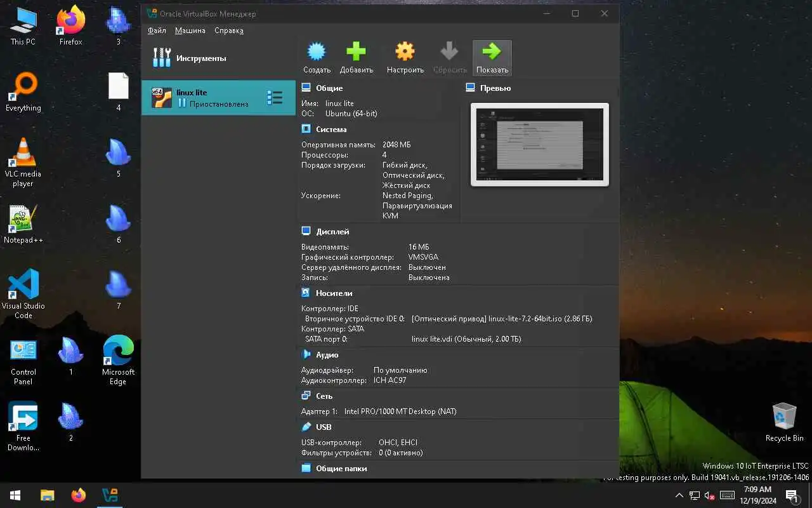Open the Recycle Bin desktop icon

[x=784, y=422]
